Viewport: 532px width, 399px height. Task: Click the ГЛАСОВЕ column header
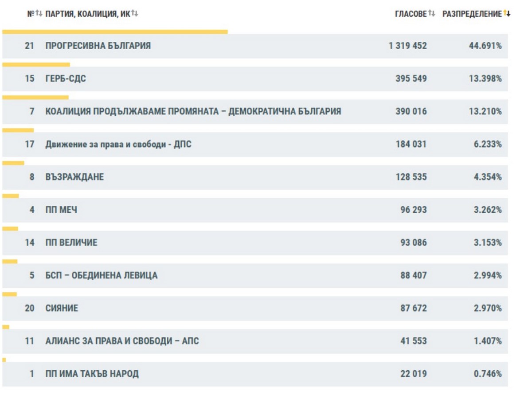tap(411, 14)
